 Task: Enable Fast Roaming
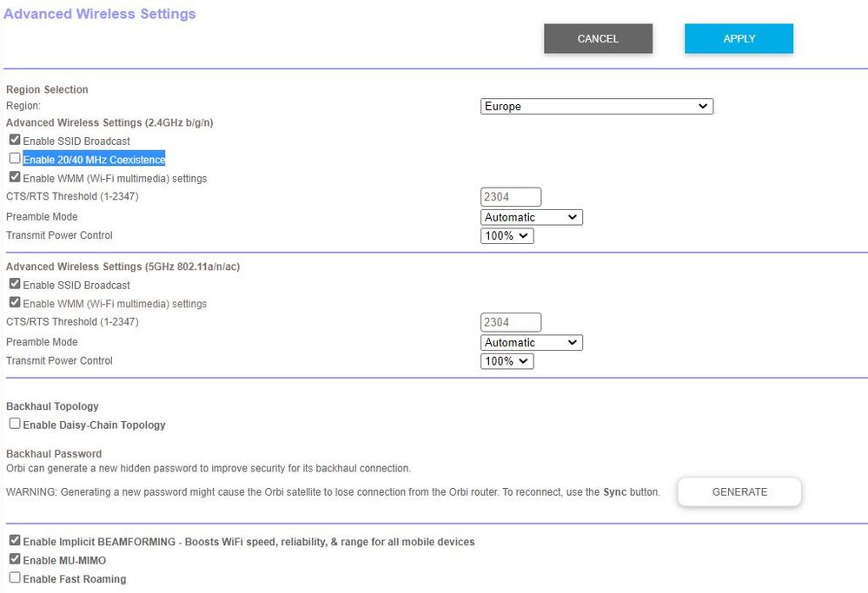(x=14, y=577)
